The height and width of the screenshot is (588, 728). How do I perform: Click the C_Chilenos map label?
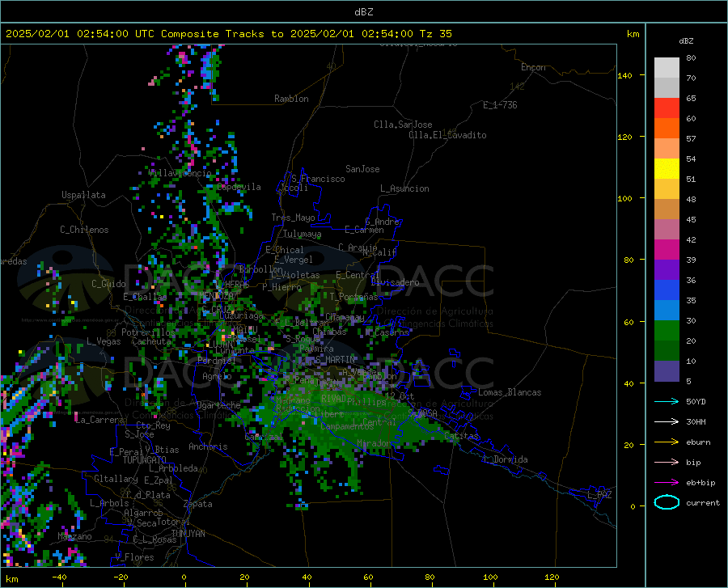84,230
